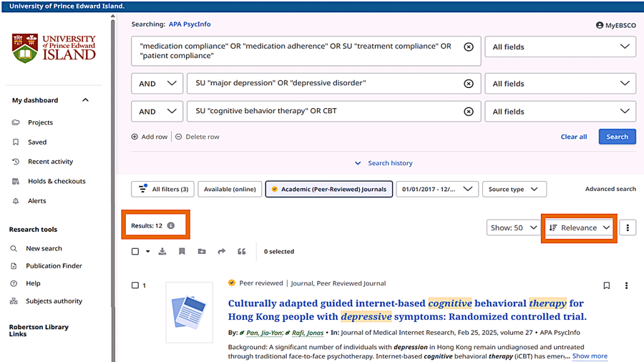Tick the select-all results checkbox
Viewport: 644px width, 362px height.
tap(135, 251)
